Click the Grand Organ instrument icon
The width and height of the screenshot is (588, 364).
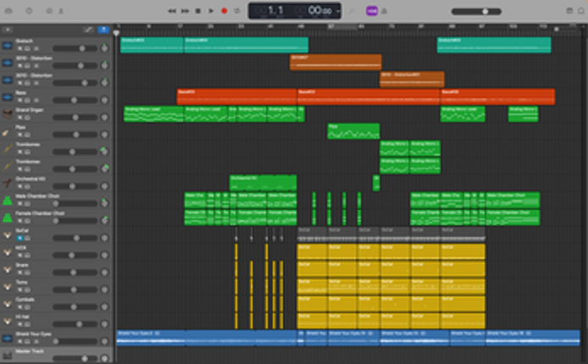coord(7,113)
